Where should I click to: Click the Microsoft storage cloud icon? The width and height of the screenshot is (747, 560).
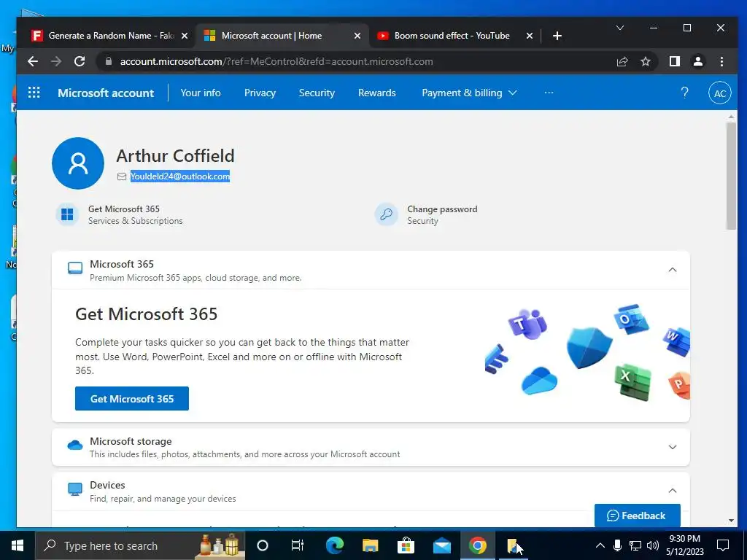(x=75, y=446)
